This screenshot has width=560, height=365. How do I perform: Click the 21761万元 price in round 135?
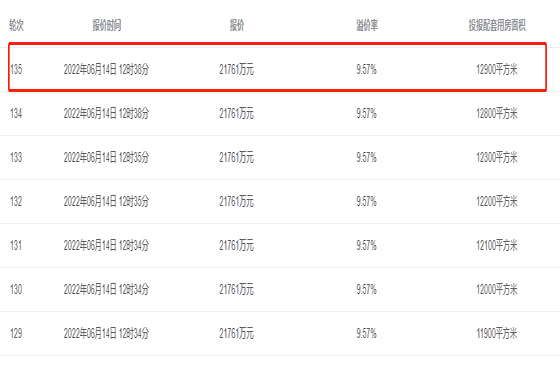pyautogui.click(x=236, y=69)
